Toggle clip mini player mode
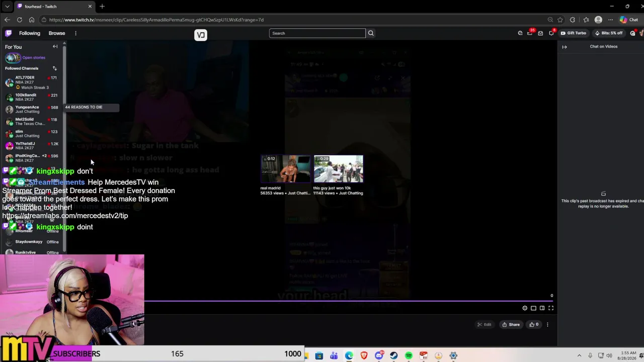Screen dimensions: 644x362 click(x=533, y=308)
